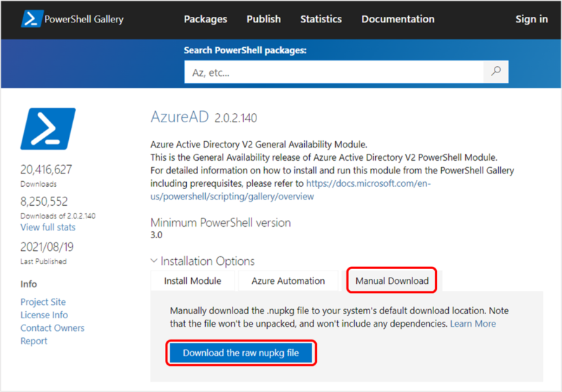Image resolution: width=562 pixels, height=392 pixels.
Task: Open the Documentation link in header
Action: tap(398, 20)
